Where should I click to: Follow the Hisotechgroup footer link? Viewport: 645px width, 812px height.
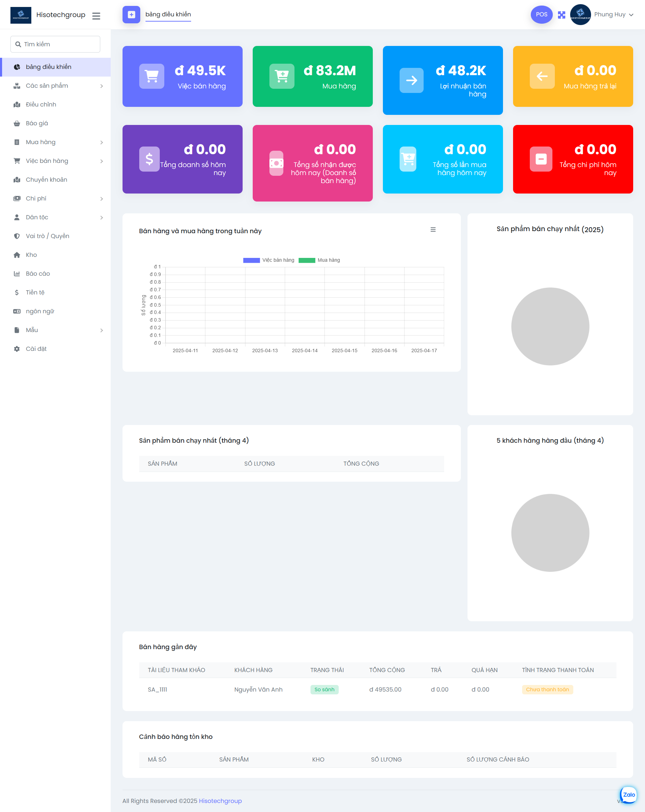tap(220, 801)
